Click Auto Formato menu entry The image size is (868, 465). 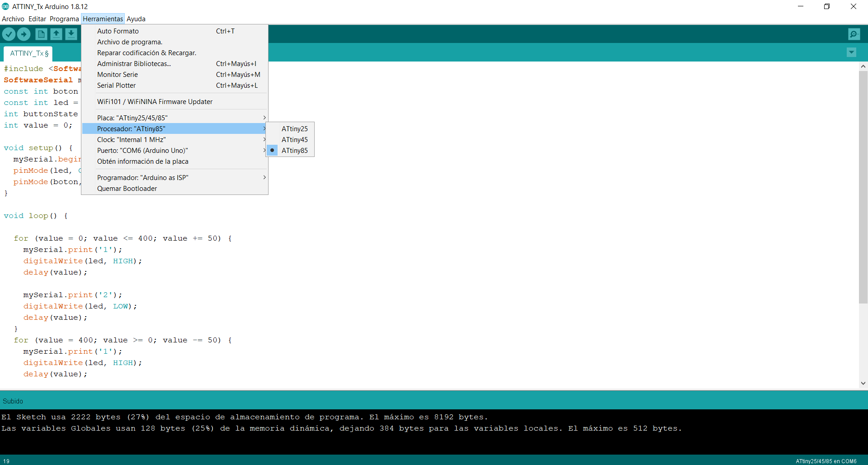(x=175, y=31)
